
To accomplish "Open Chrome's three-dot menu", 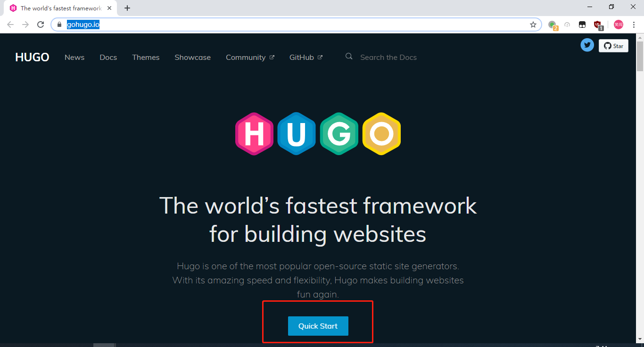I will [x=634, y=25].
